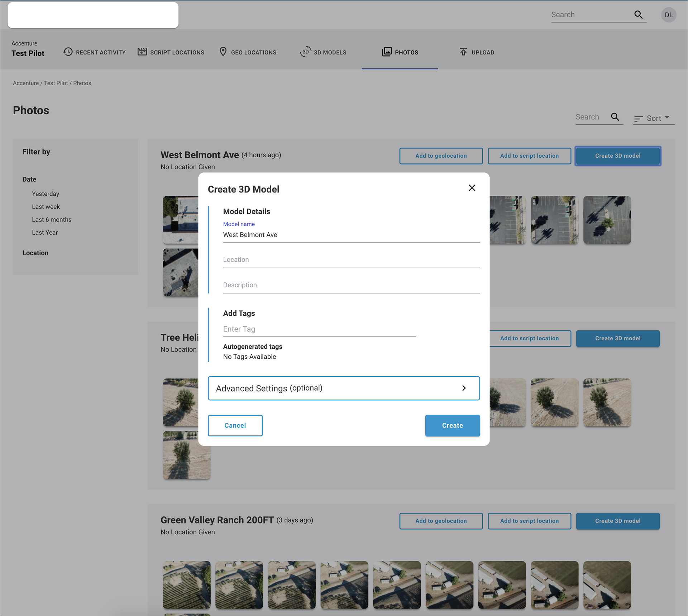The width and height of the screenshot is (688, 616).
Task: Click the Photos gallery icon
Action: coord(387,52)
